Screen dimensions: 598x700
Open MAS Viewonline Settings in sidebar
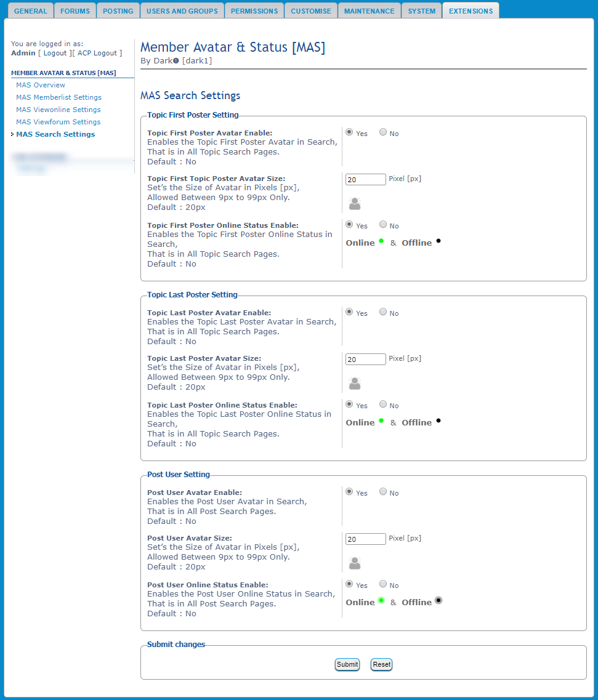pyautogui.click(x=59, y=110)
